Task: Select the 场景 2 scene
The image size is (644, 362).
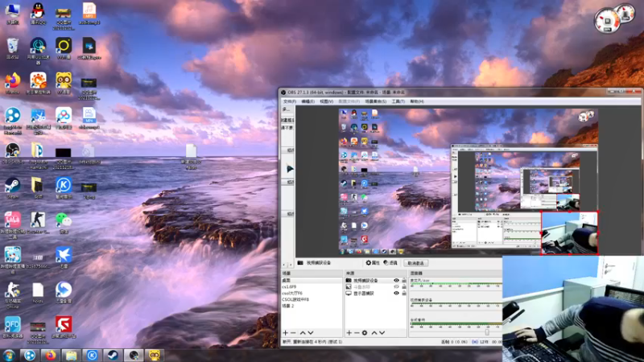Action: point(312,306)
